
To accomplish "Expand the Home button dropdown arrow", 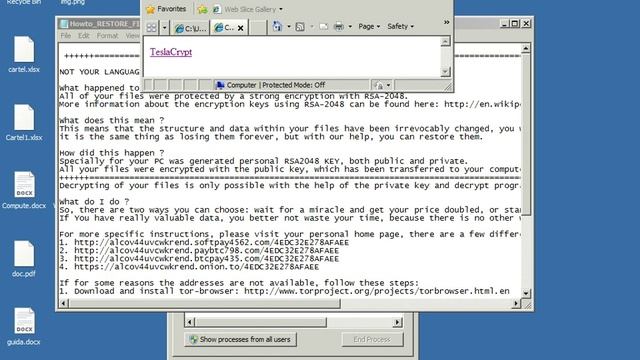I will tap(289, 27).
